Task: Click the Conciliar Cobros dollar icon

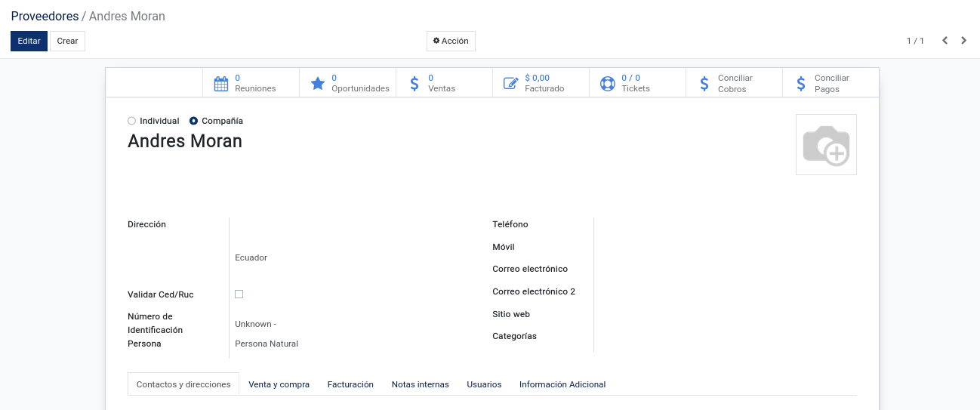Action: [704, 83]
